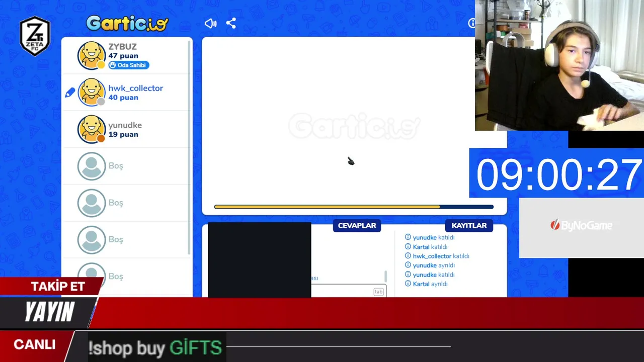Viewport: 644px width, 362px height.
Task: Click the round timer progress bar
Action: [x=354, y=207]
